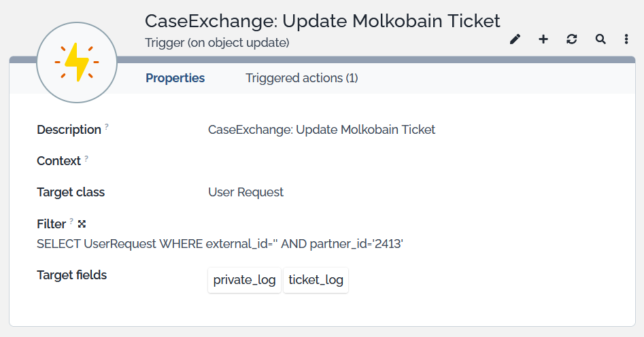The image size is (644, 337).
Task: Open the three-dot more actions menu
Action: click(626, 39)
